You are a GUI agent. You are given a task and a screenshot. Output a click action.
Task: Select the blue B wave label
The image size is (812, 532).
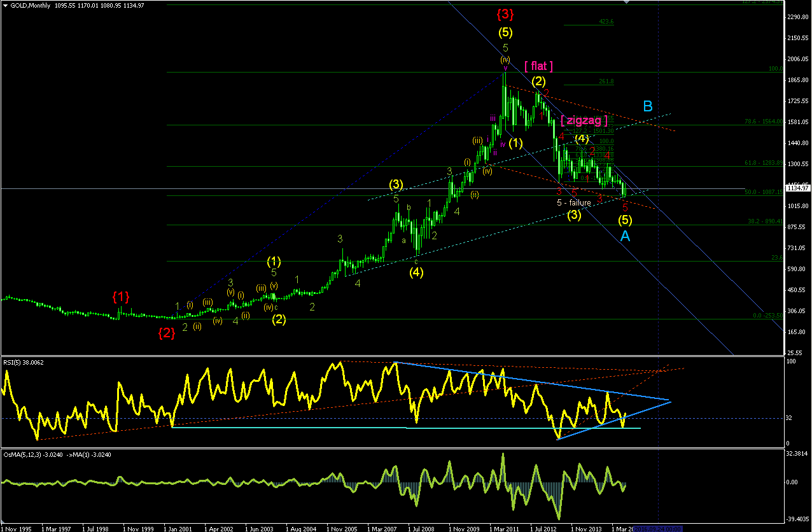tap(647, 106)
